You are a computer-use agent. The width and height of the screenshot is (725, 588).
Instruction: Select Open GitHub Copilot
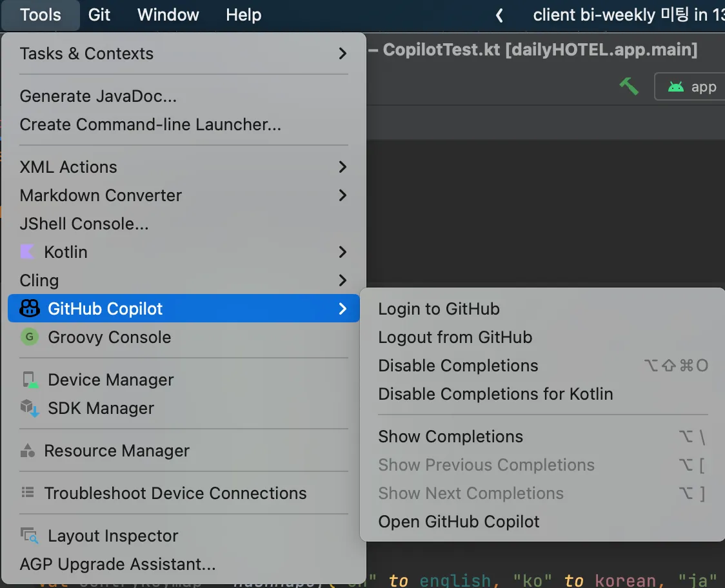point(543,522)
